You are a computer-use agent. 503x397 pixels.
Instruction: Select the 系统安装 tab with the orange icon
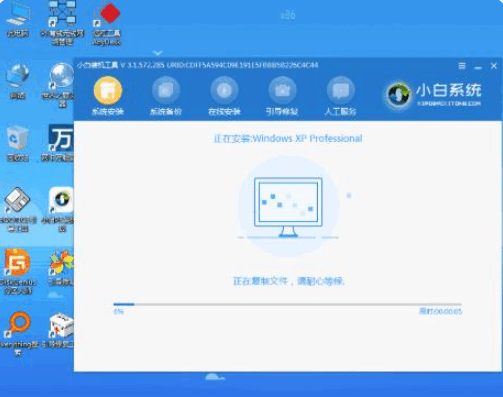107,96
